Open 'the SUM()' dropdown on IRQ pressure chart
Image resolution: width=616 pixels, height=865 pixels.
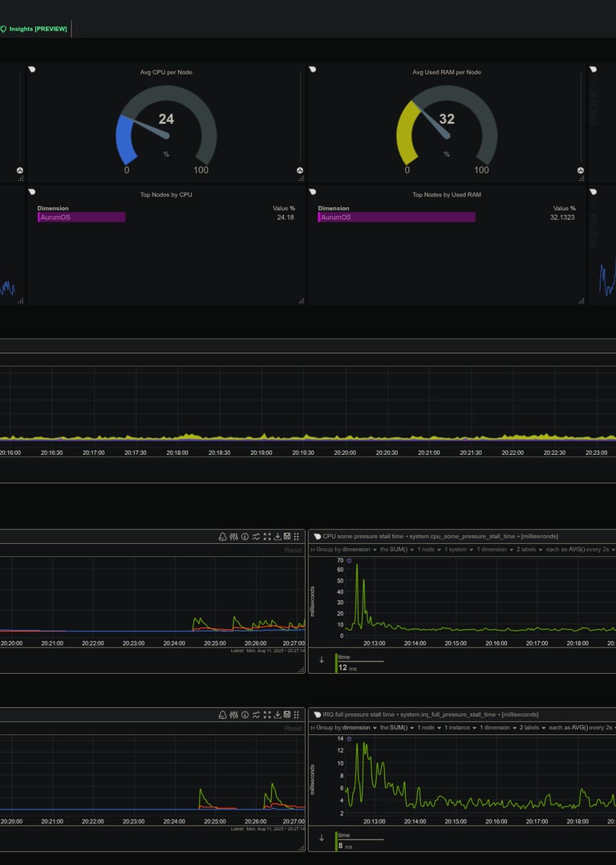point(396,728)
